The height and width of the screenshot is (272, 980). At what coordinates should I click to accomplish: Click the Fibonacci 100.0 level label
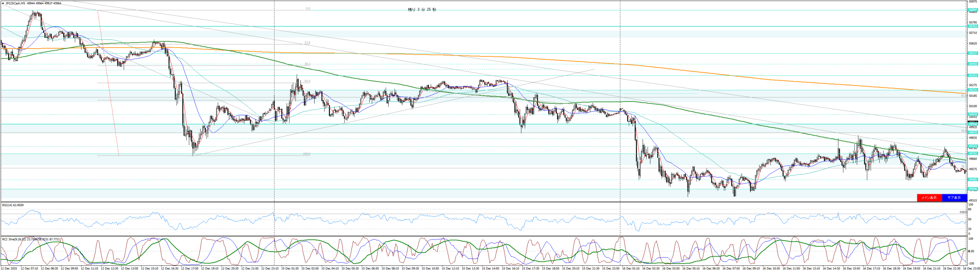[306, 154]
